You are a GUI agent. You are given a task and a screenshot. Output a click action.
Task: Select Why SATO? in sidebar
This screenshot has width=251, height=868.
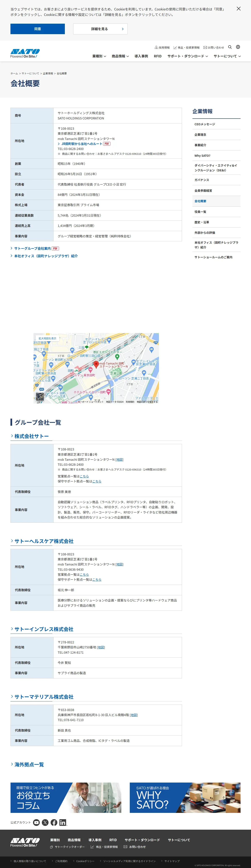point(216,156)
